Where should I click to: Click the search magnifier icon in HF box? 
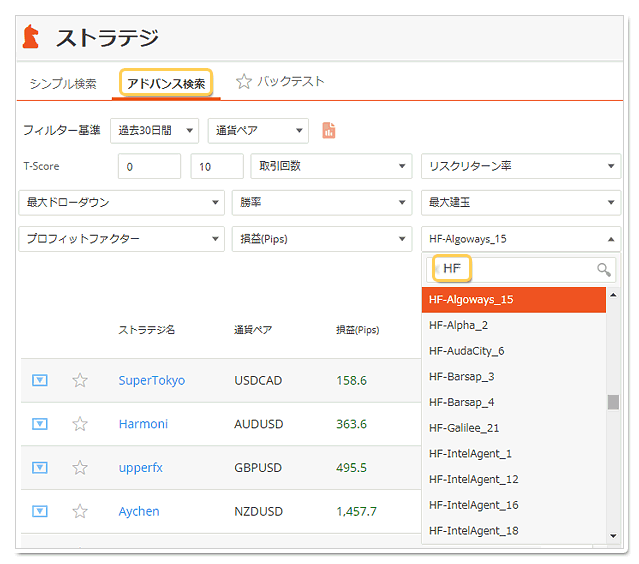click(x=604, y=269)
